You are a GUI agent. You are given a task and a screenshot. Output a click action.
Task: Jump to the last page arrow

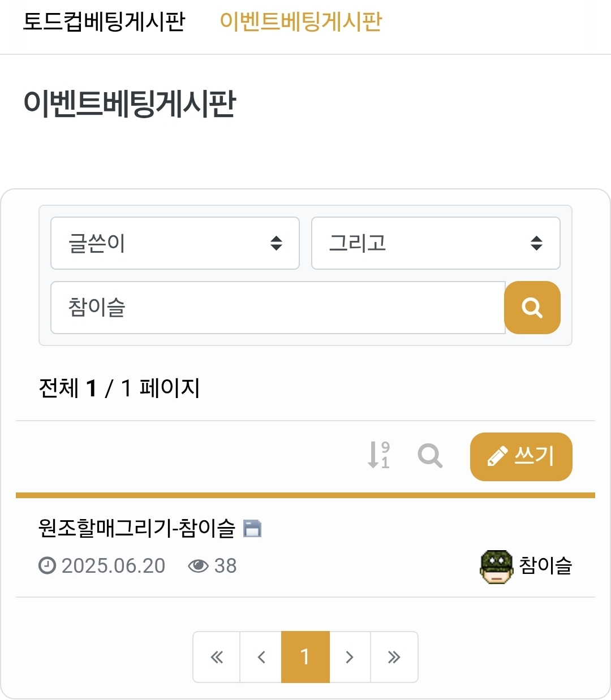394,657
